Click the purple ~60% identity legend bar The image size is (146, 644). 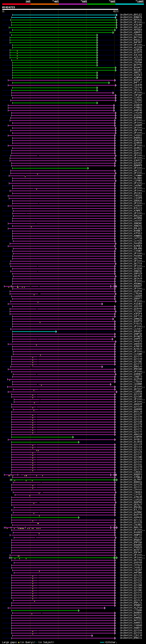pyautogui.click(x=73, y=4)
